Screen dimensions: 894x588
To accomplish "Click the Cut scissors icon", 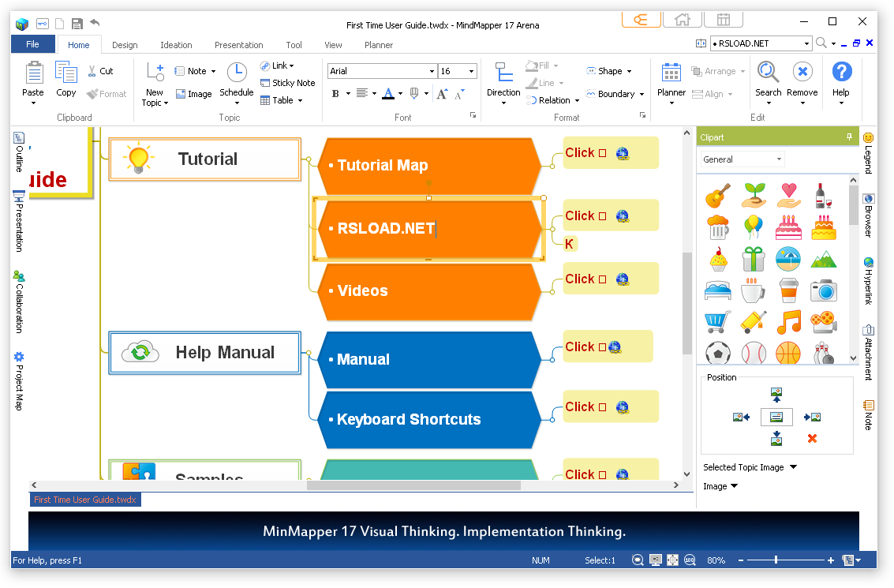I will click(x=92, y=71).
